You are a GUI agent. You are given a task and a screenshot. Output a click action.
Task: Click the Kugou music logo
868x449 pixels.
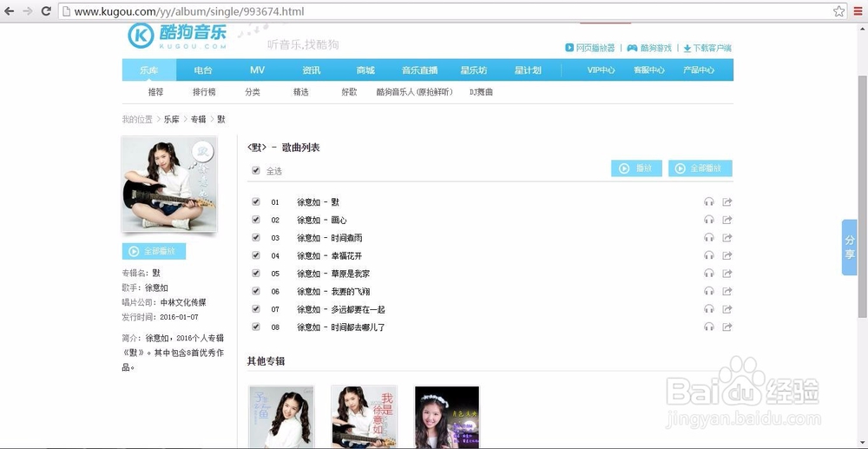pos(176,36)
